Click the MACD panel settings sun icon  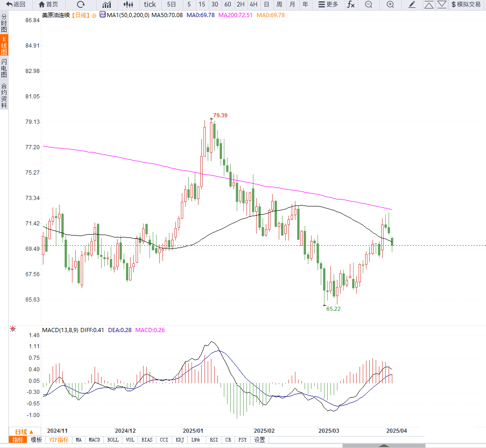(x=13, y=329)
